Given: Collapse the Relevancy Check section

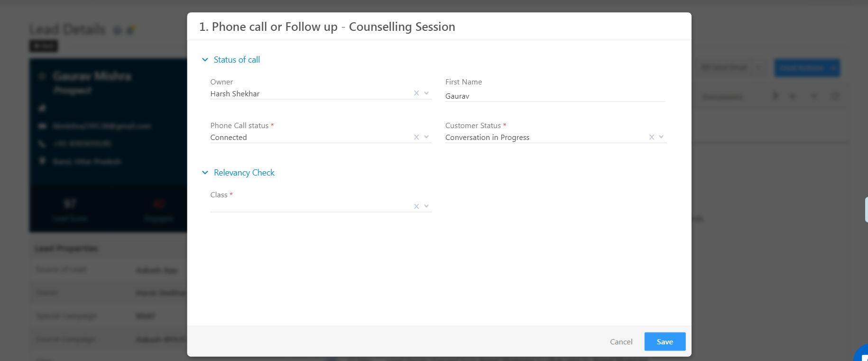Looking at the screenshot, I should click(x=205, y=173).
